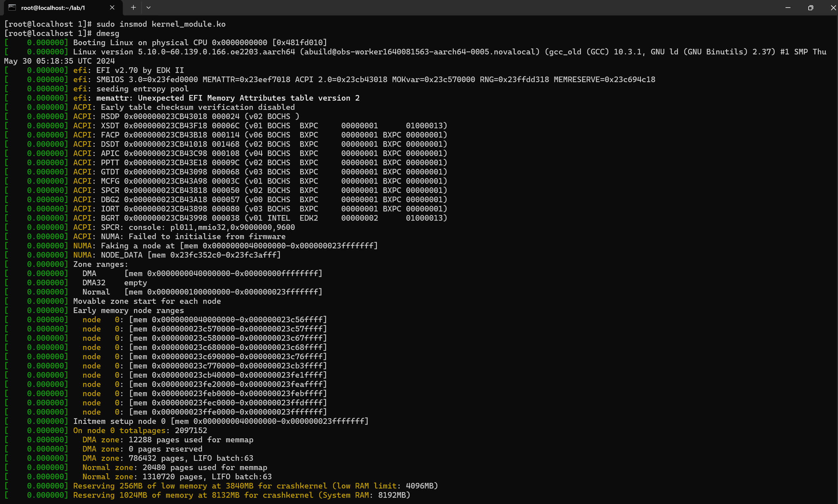Click node 0 range starting 0x23ffe0000
Viewport: 838px width, 504px height.
coord(205,412)
